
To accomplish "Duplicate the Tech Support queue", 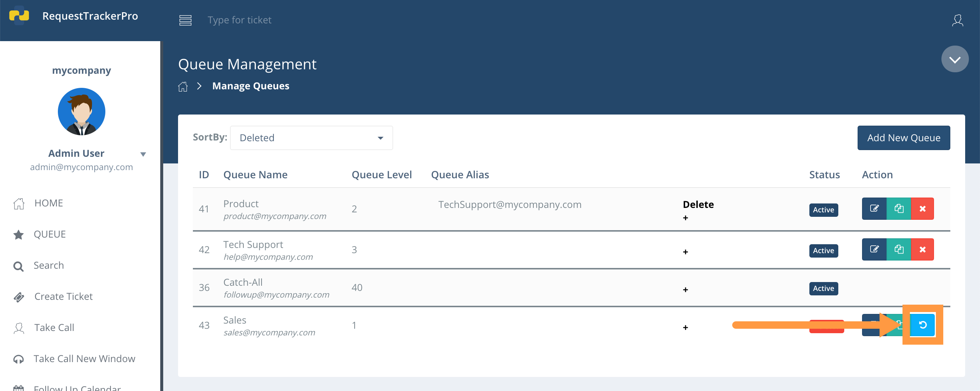I will [x=899, y=249].
